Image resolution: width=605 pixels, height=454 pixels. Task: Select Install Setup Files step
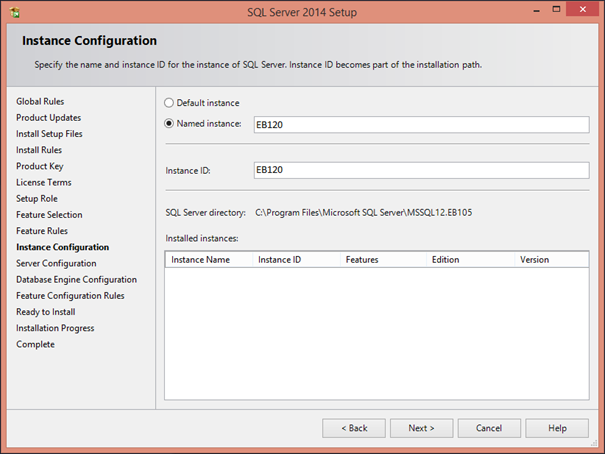pyautogui.click(x=49, y=134)
